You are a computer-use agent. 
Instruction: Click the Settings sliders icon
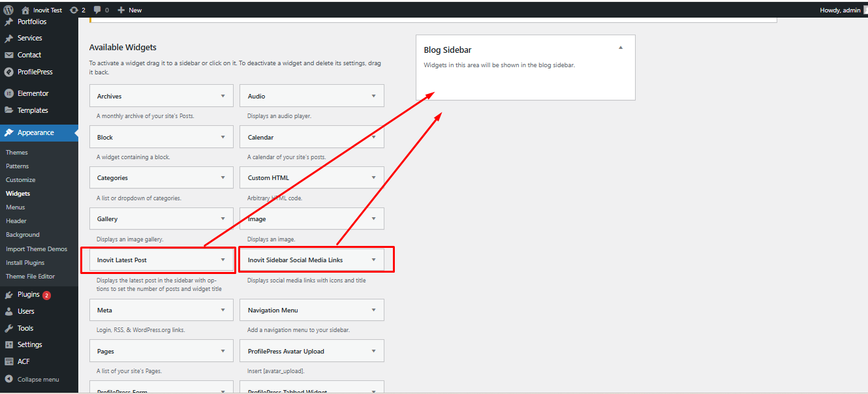pos(9,344)
